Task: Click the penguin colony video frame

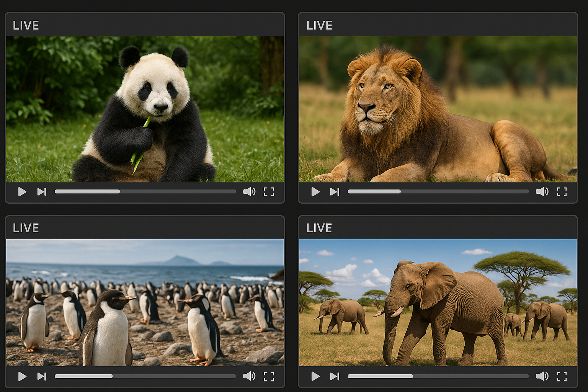Action: 145,302
